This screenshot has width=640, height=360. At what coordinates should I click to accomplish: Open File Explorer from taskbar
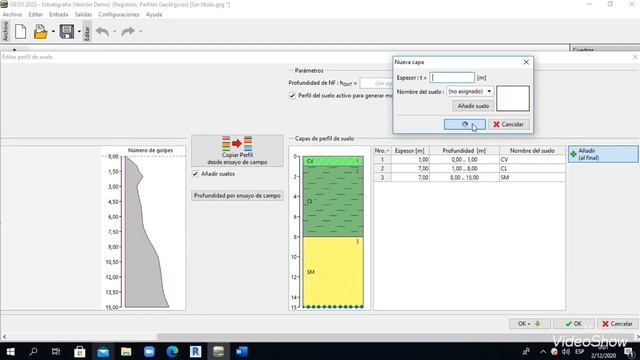pos(126,351)
